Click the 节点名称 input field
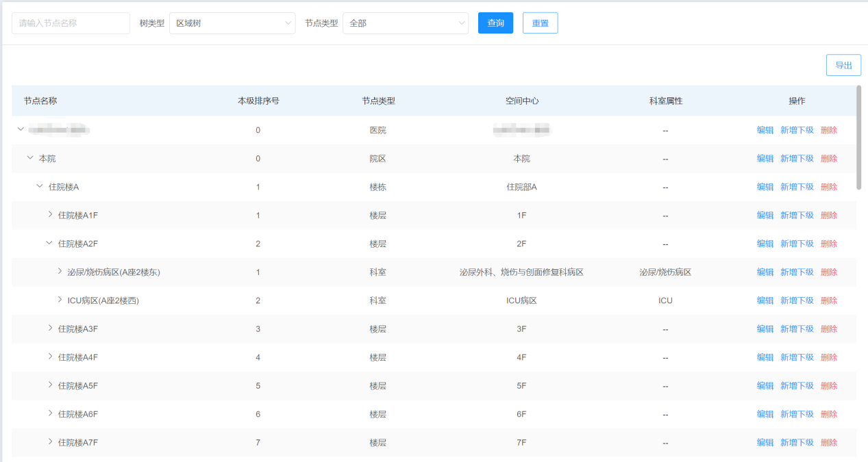Screen dimensions: 868x462 tap(71, 23)
